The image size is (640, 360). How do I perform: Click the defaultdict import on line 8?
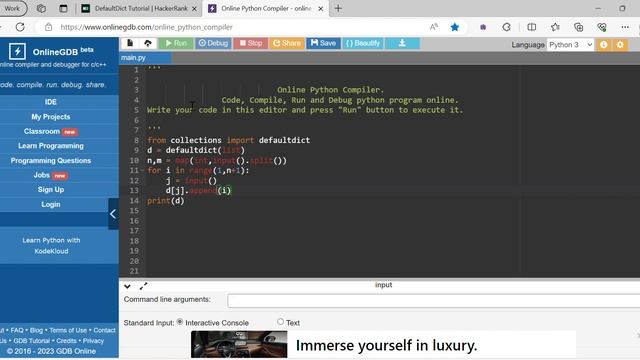click(284, 140)
